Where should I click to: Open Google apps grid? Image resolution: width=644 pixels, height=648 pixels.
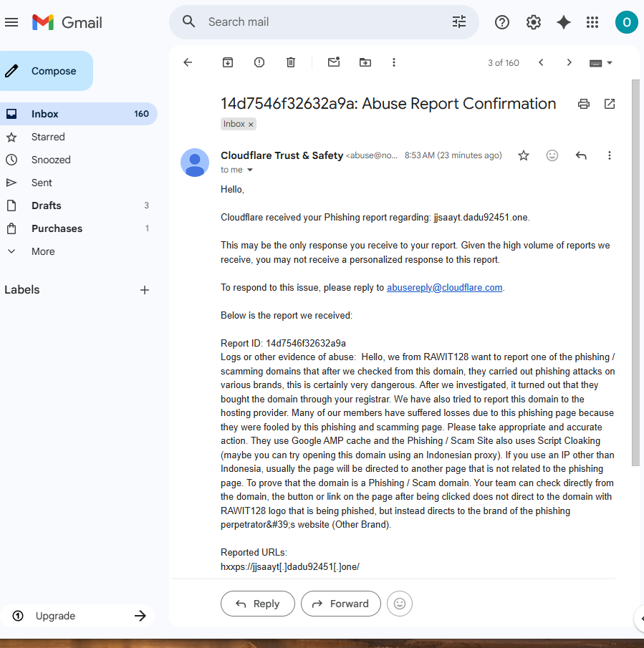[592, 22]
